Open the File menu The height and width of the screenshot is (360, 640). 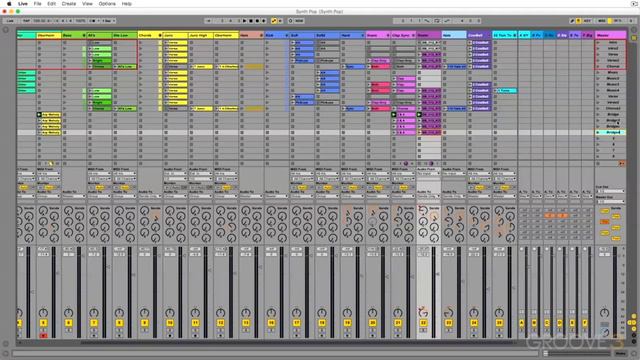pyautogui.click(x=38, y=4)
